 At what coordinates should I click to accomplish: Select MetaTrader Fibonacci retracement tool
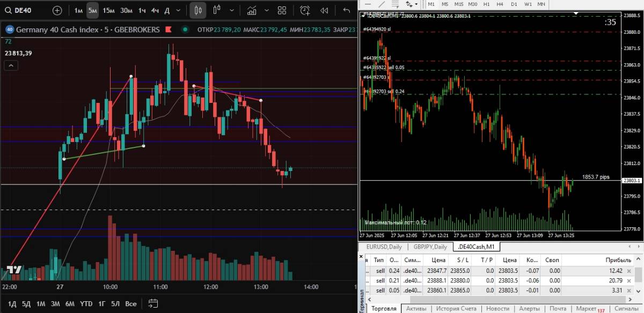tap(395, 4)
